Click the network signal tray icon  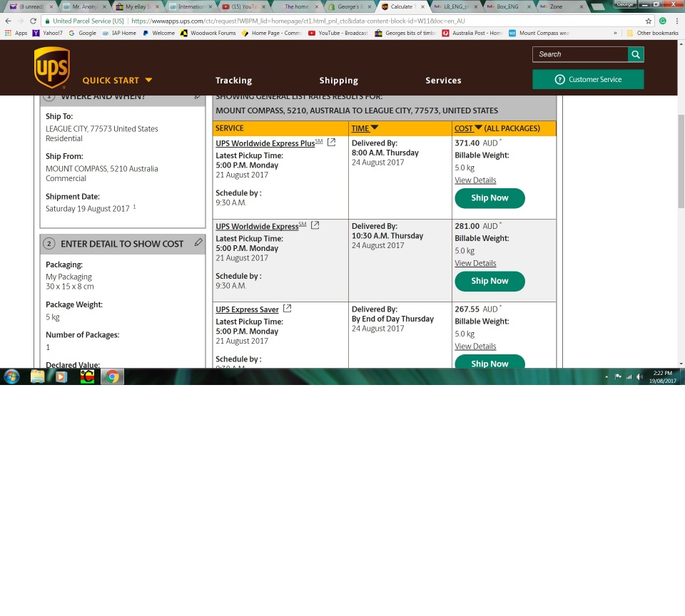[629, 376]
